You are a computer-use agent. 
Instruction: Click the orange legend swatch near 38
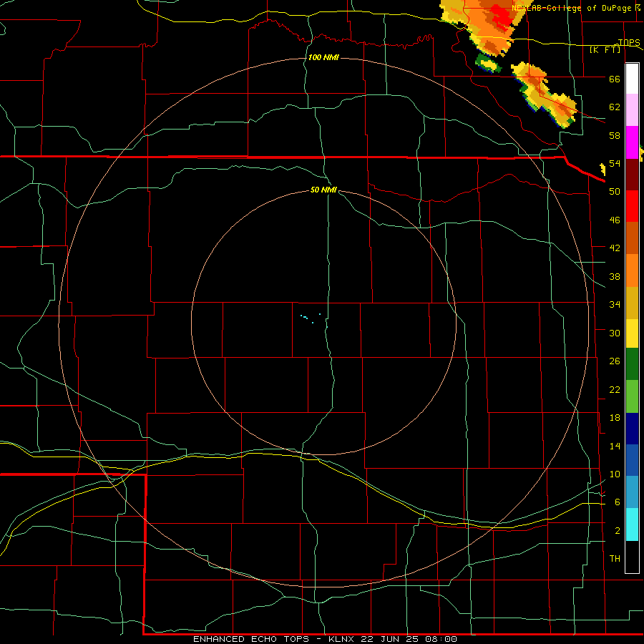632,270
